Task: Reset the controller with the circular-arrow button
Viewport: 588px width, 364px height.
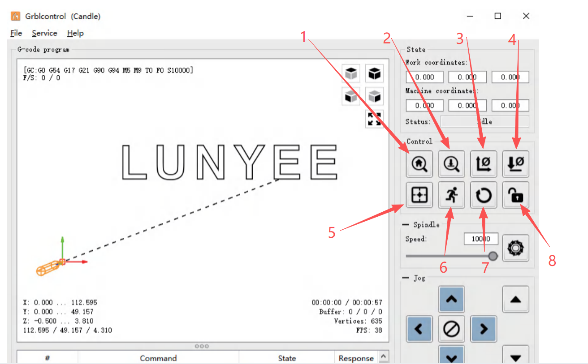Action: 484,195
